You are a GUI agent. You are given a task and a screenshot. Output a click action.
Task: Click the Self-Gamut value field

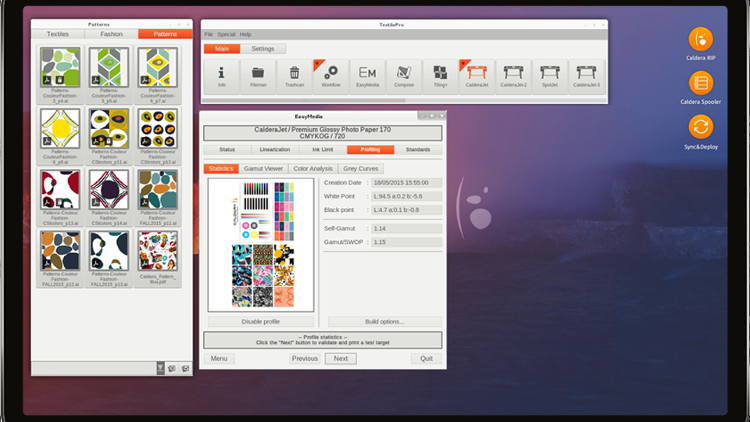407,229
